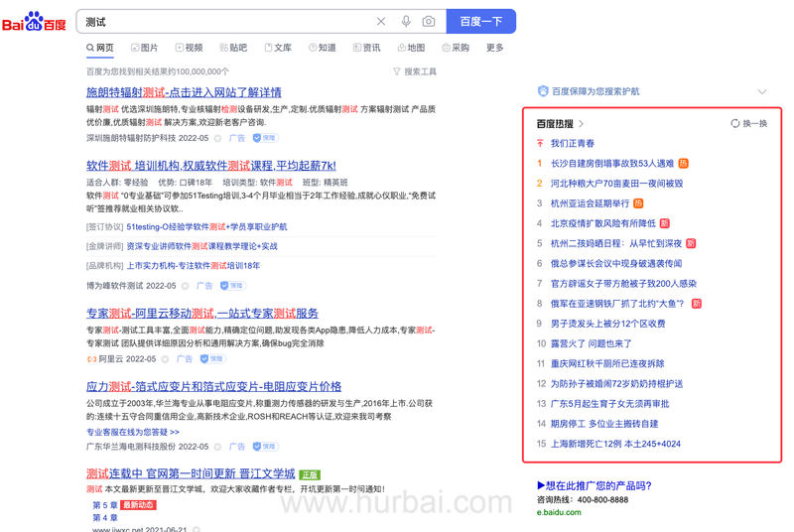The height and width of the screenshot is (532, 794).
Task: Focus the search input containing 测试
Action: click(x=228, y=21)
